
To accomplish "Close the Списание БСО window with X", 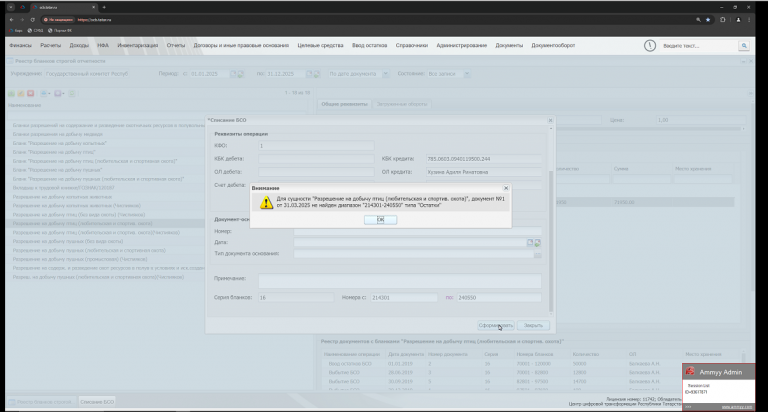I will (x=550, y=120).
